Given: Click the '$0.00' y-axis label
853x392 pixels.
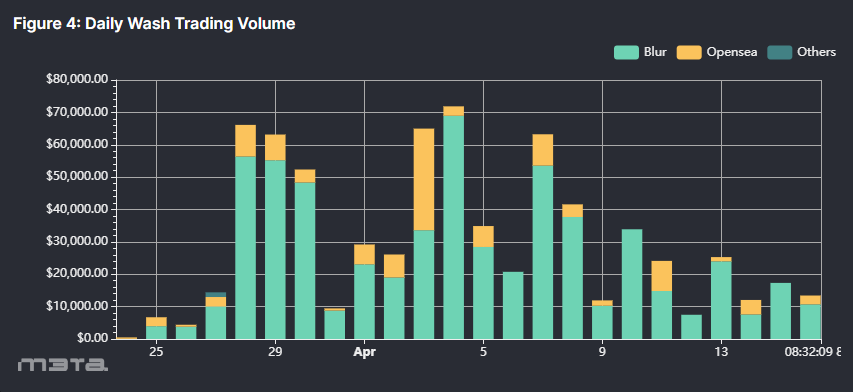Looking at the screenshot, I should click(92, 339).
